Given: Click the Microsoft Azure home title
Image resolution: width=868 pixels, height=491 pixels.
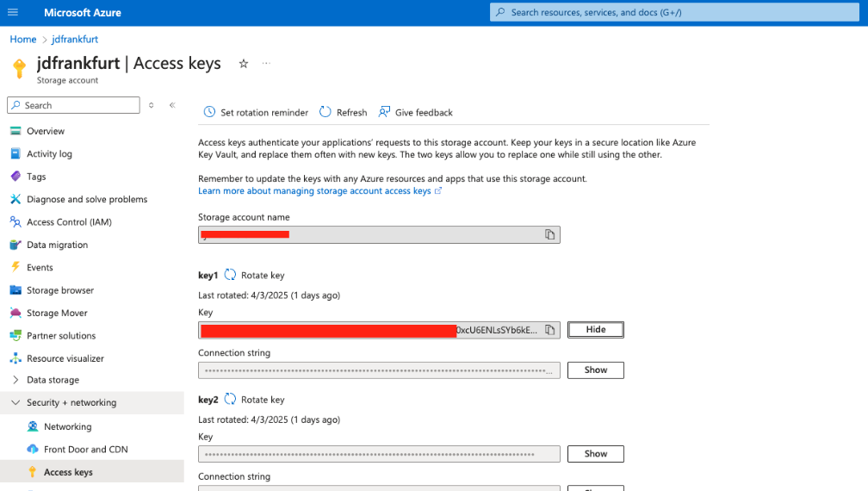Looking at the screenshot, I should (83, 12).
